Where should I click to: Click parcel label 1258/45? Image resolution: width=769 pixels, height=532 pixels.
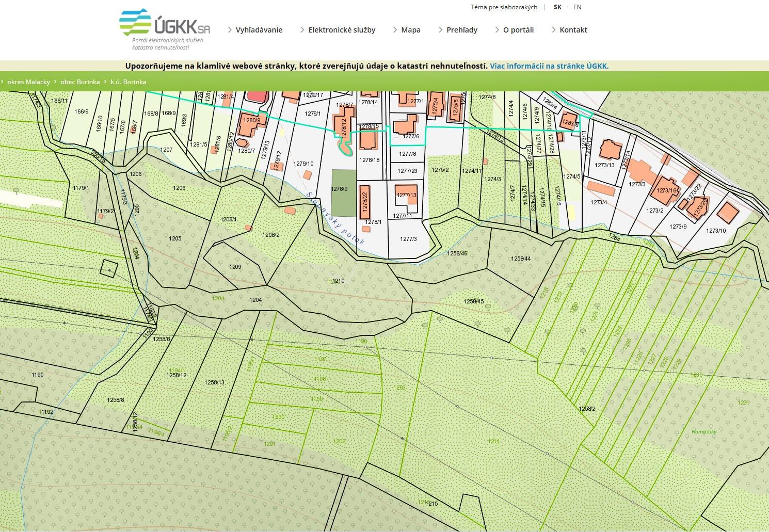tap(473, 301)
